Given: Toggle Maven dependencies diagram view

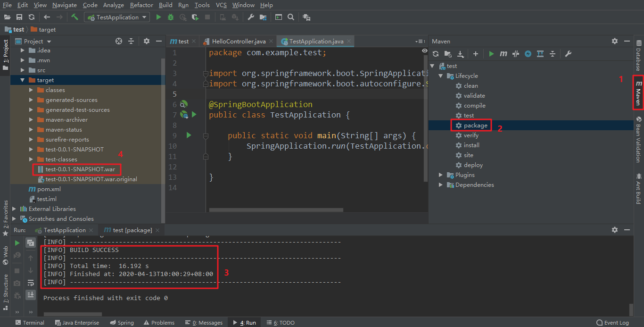Looking at the screenshot, I should pos(540,54).
